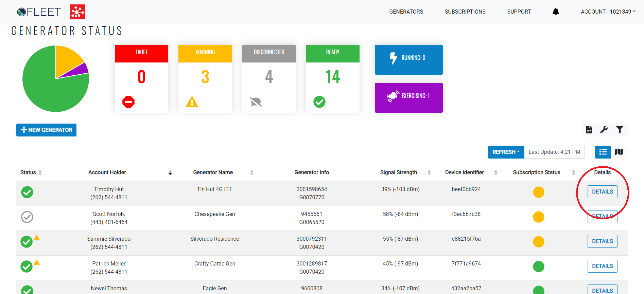Image resolution: width=644 pixels, height=294 pixels.
Task: Click yellow subscription status dot for Chesapeake Gen
Action: click(x=538, y=217)
